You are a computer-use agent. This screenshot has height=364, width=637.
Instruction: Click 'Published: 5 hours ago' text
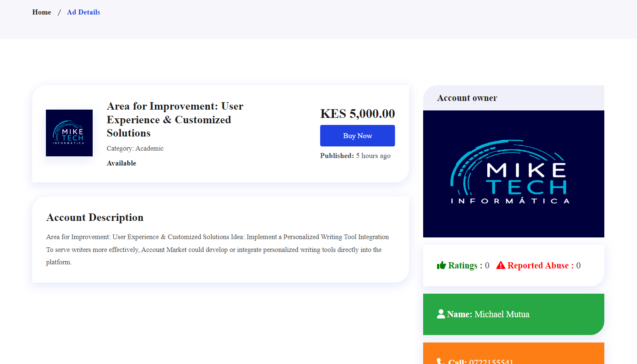point(355,156)
